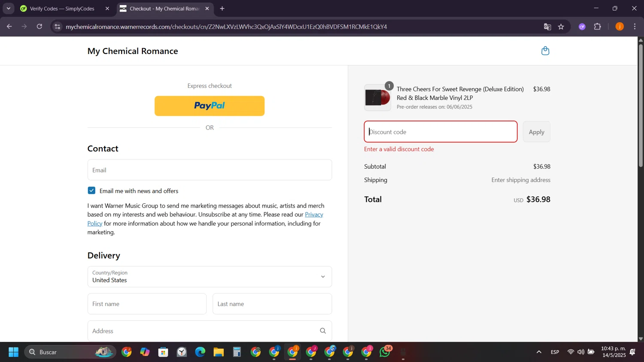Screen dimensions: 644x362
Task: Click My Chemical Romance store title
Action: point(133,51)
